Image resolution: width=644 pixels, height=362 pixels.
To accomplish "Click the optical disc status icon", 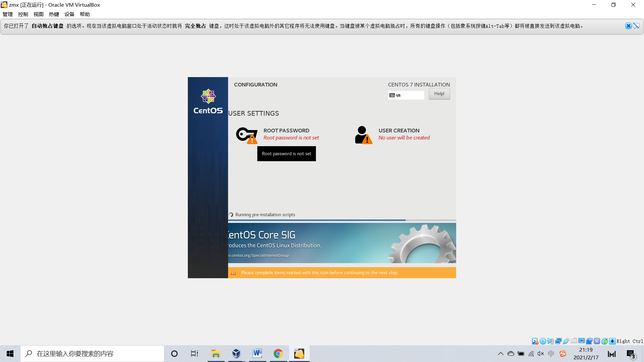I will (x=543, y=341).
